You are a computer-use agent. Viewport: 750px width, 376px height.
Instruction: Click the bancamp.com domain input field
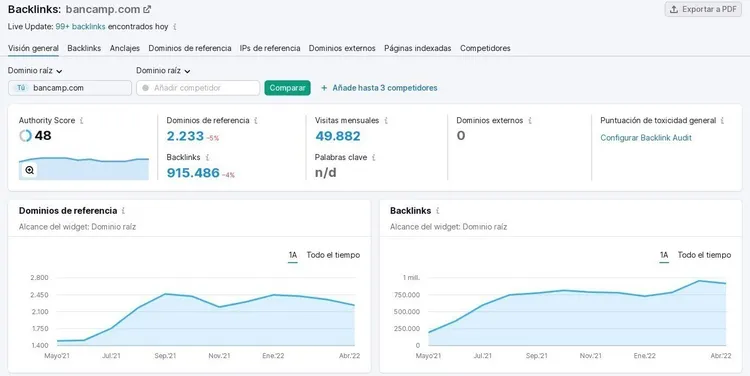pyautogui.click(x=70, y=88)
